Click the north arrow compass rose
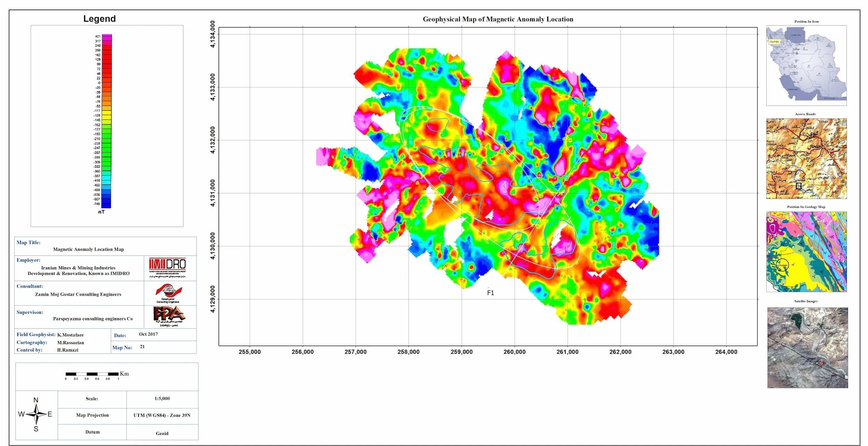868x446 pixels. [36, 414]
